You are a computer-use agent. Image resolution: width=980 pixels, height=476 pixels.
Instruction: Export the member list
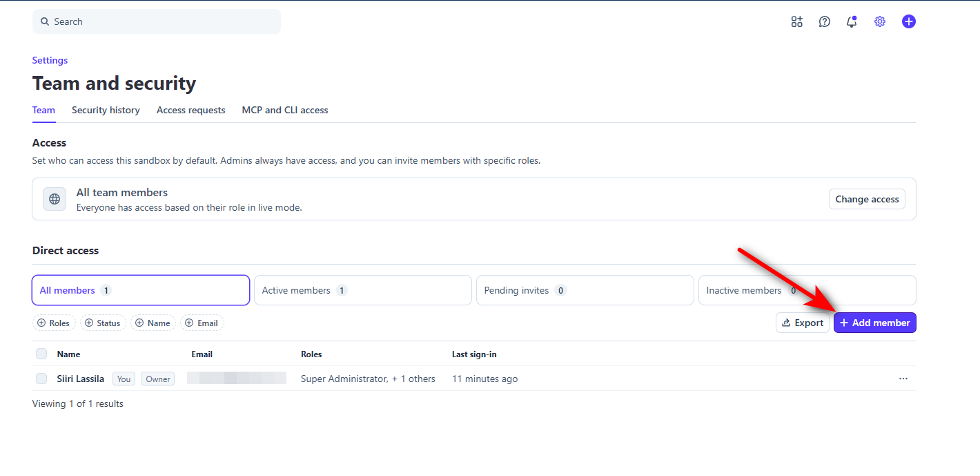click(x=803, y=323)
